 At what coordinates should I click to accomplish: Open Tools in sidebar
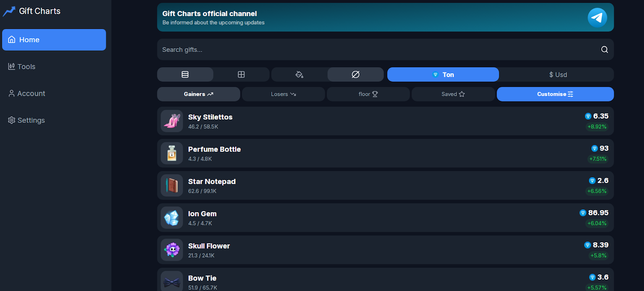[22, 67]
